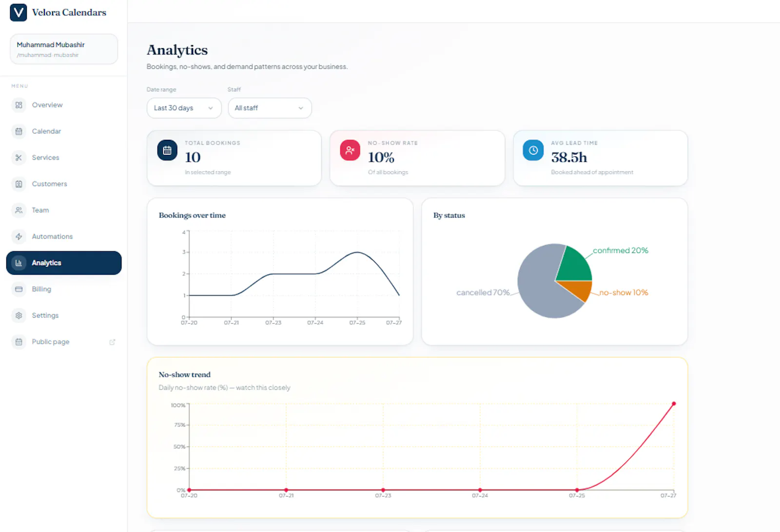Open the Last 30 days date range dropdown

184,108
